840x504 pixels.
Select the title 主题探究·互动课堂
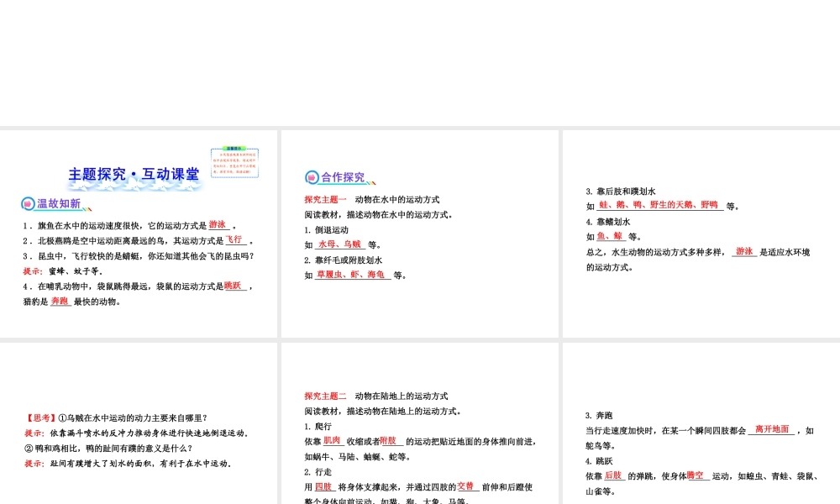point(134,174)
